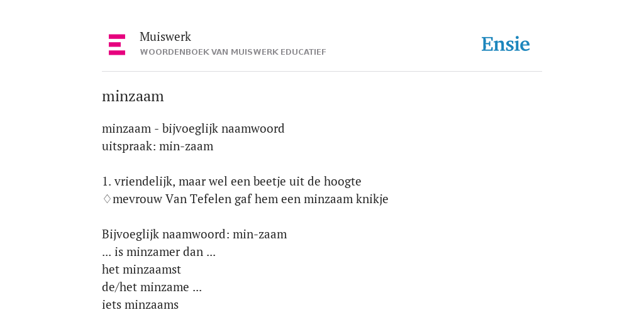Click the Muiswerk source title
Viewport: 644px width, 322px height.
coord(165,37)
